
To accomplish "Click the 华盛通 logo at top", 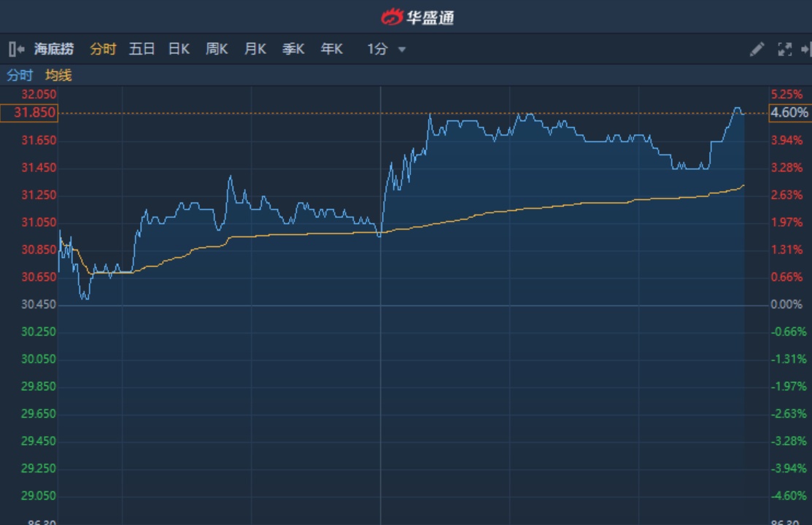I will (417, 16).
